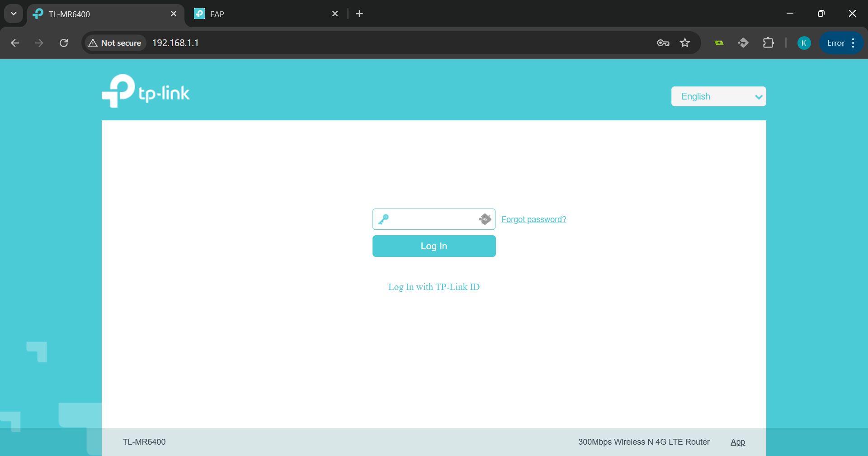
Task: Reload the router login page
Action: point(64,43)
